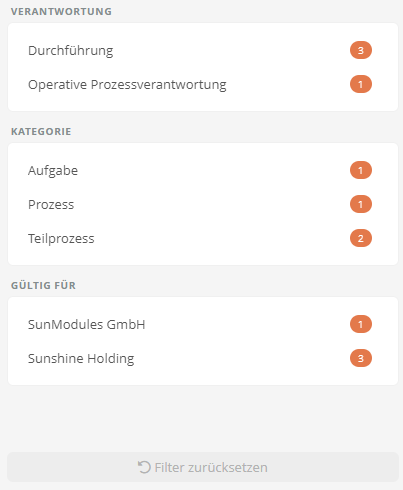Click the VERANTWORTUNG section heading

(61, 11)
